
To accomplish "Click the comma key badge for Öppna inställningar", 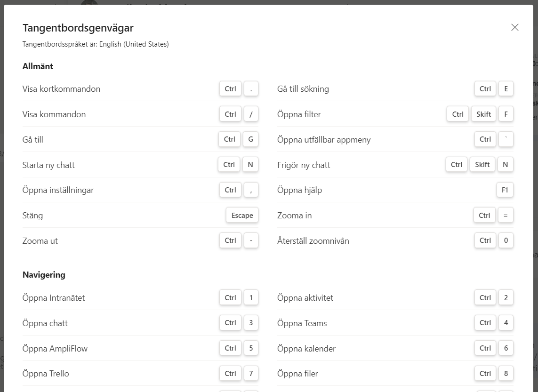I will [251, 190].
